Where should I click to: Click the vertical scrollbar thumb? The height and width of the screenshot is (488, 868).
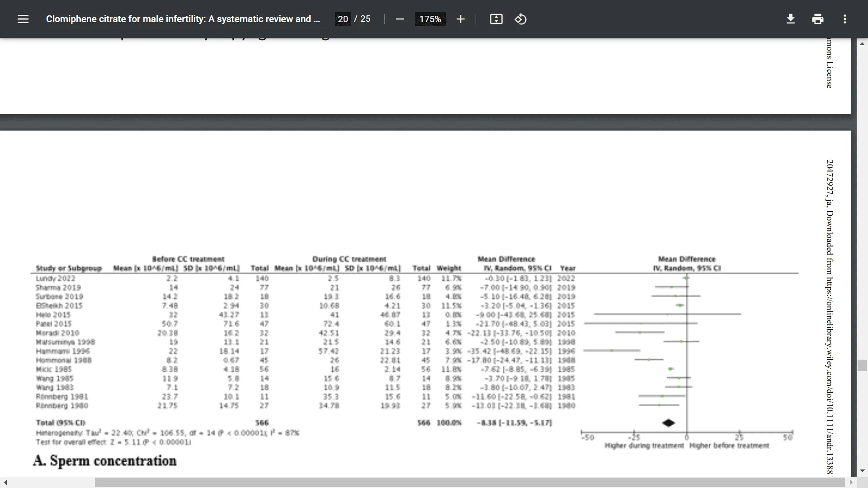click(862, 365)
